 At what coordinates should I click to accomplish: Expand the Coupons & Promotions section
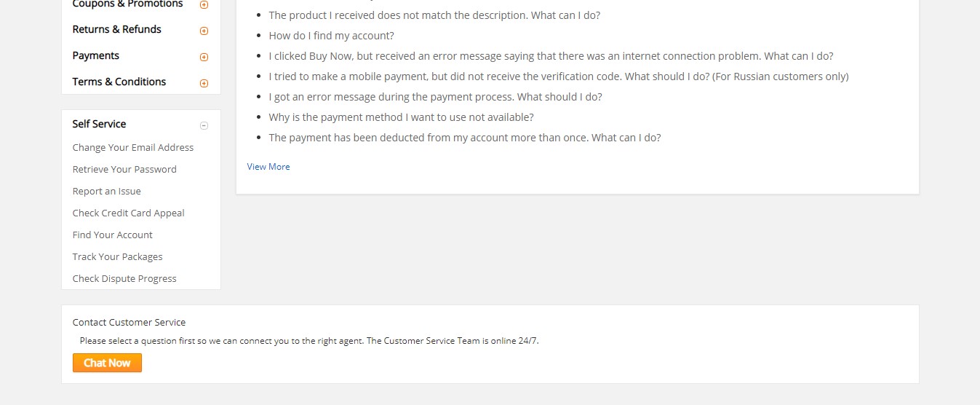tap(204, 4)
